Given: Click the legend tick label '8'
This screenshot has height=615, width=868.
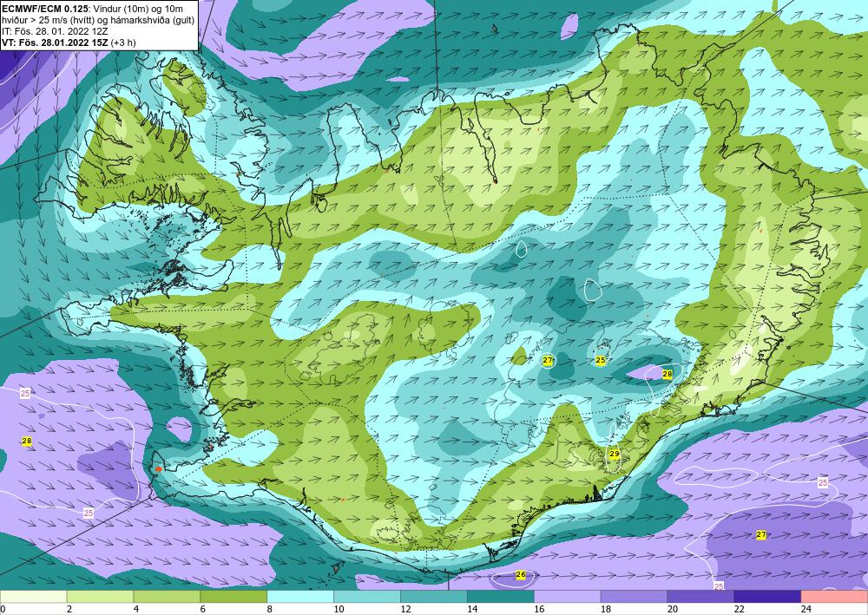Looking at the screenshot, I should (269, 609).
